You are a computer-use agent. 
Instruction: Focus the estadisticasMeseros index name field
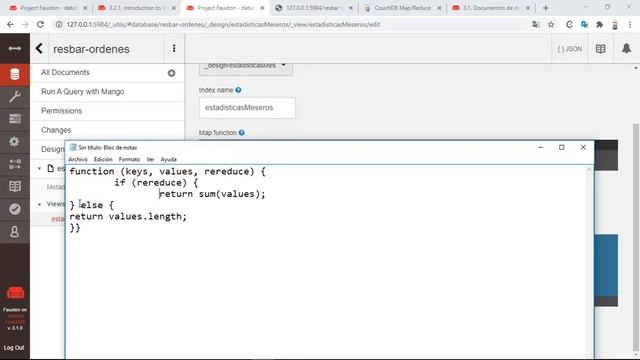(x=247, y=108)
